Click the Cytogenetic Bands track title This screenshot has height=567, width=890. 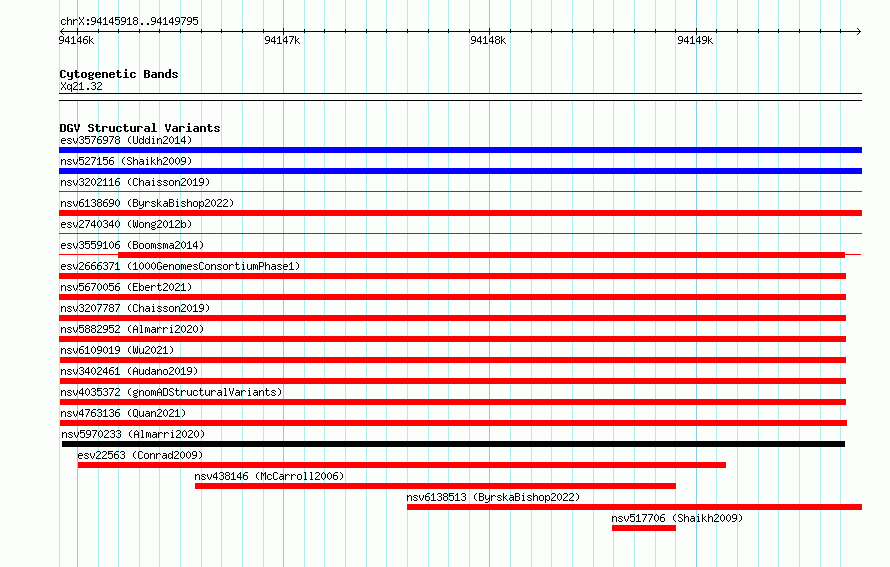click(x=119, y=74)
